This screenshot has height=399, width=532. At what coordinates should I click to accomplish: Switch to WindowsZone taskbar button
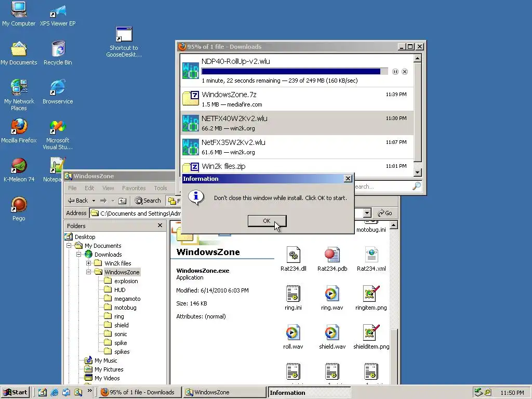pos(224,392)
